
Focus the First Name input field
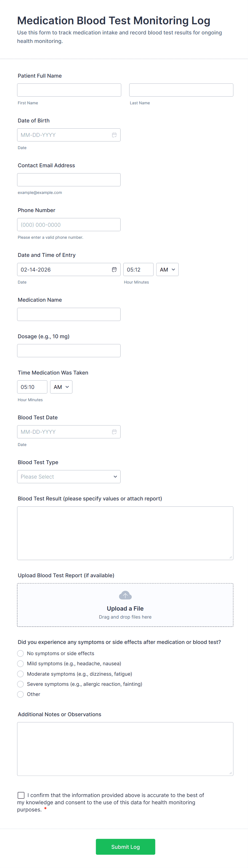69,90
